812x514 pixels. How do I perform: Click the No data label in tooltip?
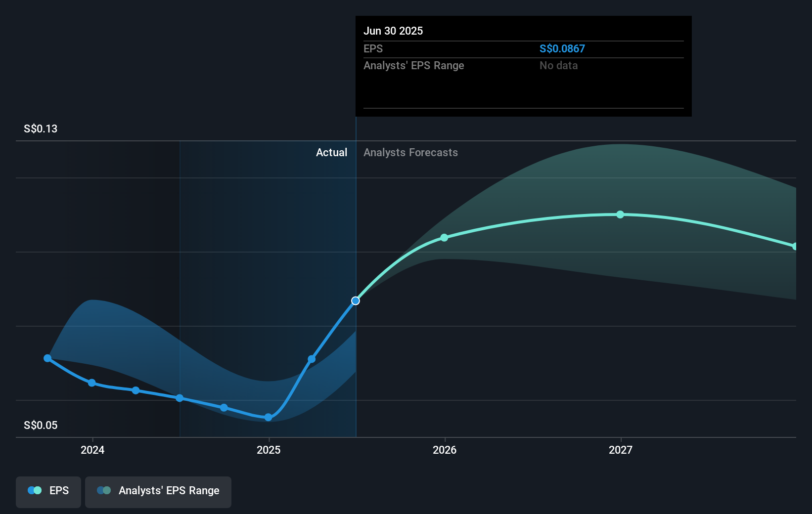pos(558,65)
